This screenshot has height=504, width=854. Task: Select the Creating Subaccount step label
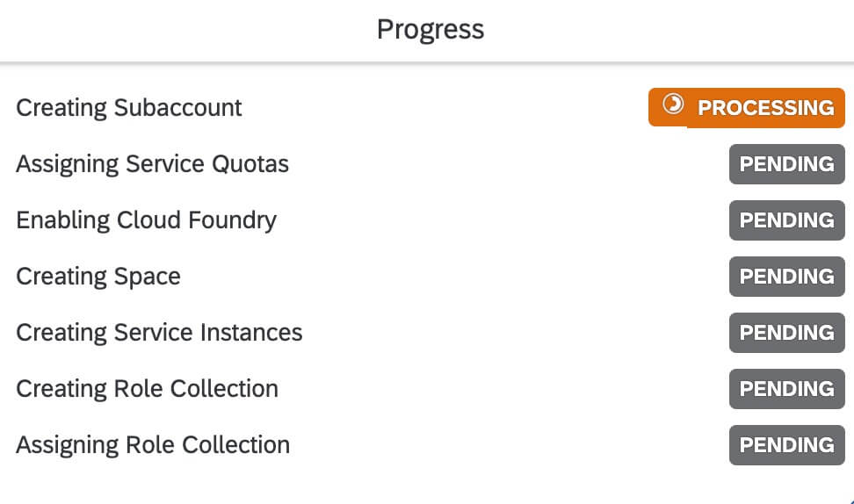pos(129,108)
